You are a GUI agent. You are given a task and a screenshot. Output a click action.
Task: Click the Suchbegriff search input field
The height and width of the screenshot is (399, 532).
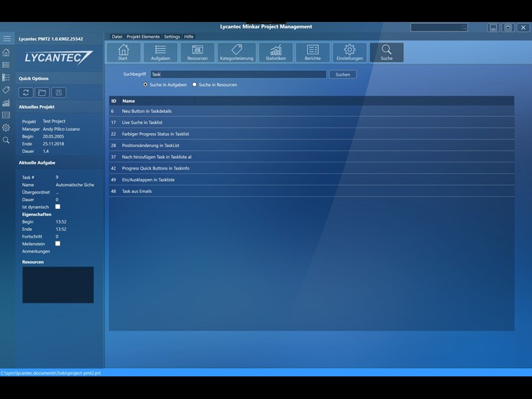pyautogui.click(x=238, y=74)
